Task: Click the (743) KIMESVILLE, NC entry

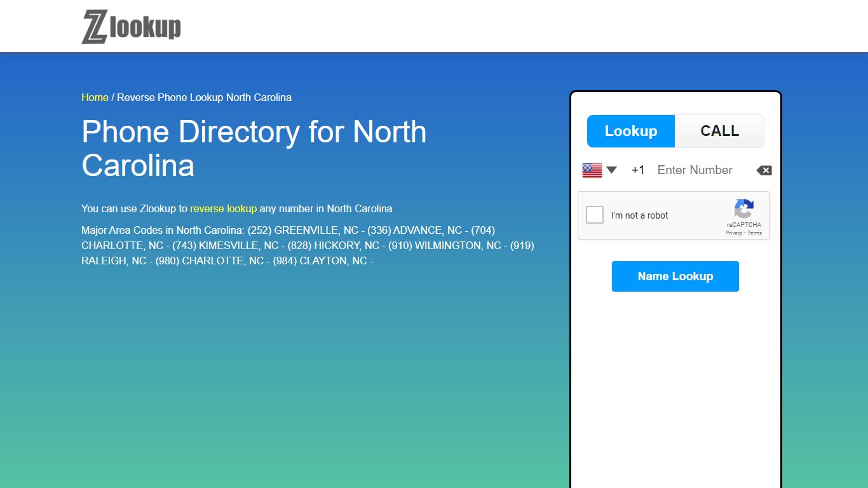Action: pos(226,245)
